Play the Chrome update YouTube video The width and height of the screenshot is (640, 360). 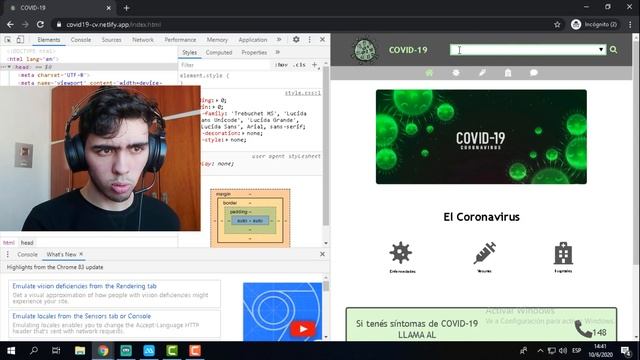tap(303, 329)
